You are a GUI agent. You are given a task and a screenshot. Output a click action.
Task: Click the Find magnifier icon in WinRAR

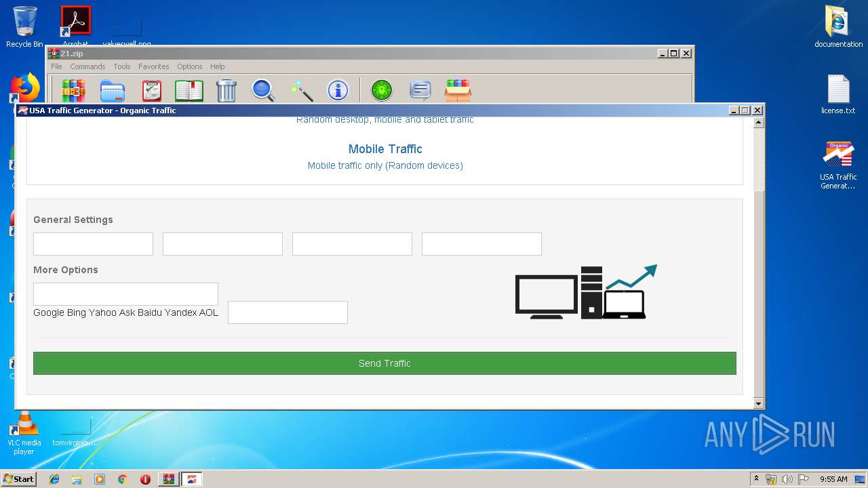(x=262, y=90)
